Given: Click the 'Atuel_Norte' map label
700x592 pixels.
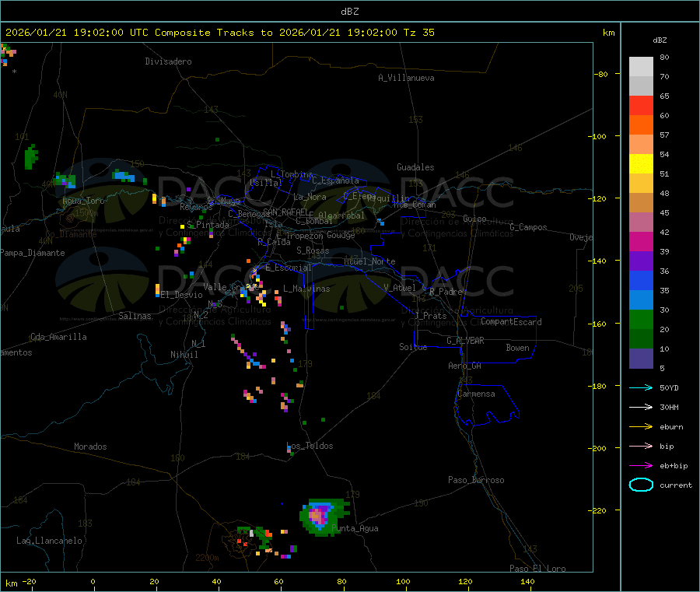Looking at the screenshot, I should click(x=369, y=261).
